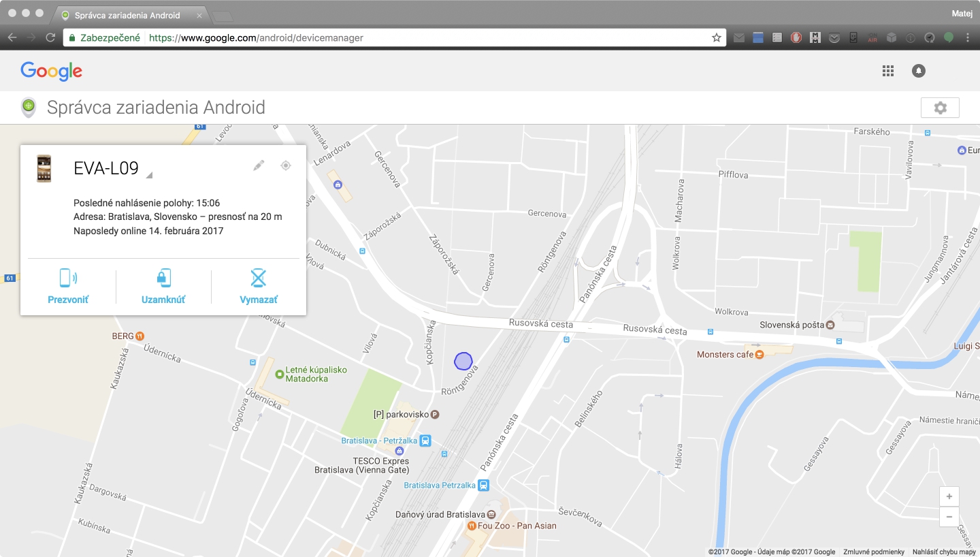
Task: Click the Google logo
Action: click(x=51, y=71)
